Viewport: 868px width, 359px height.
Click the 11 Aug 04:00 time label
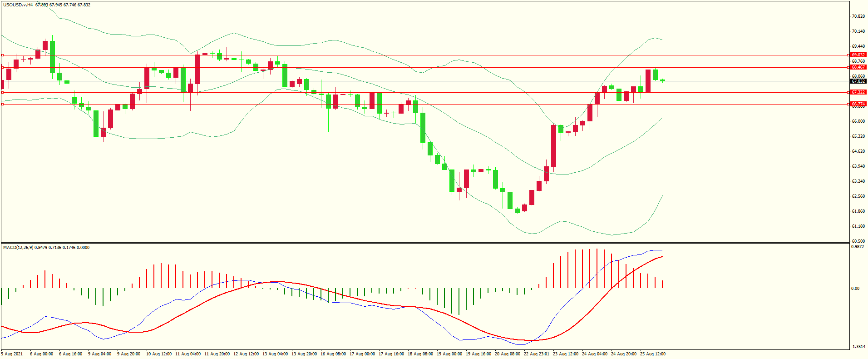[188, 354]
